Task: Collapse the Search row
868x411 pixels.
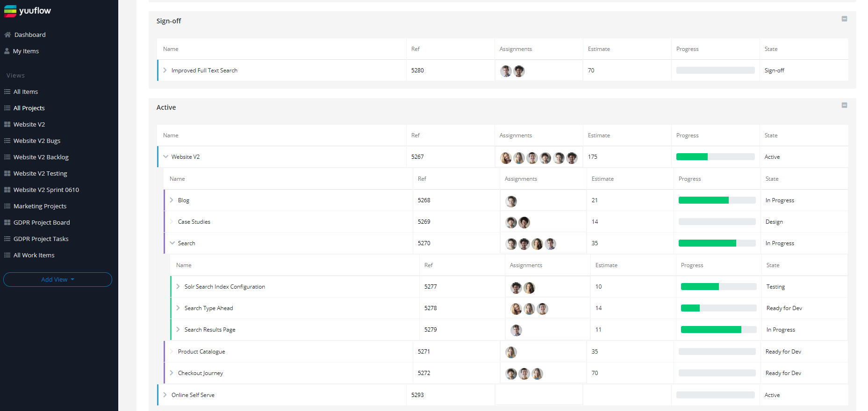Action: [x=172, y=243]
